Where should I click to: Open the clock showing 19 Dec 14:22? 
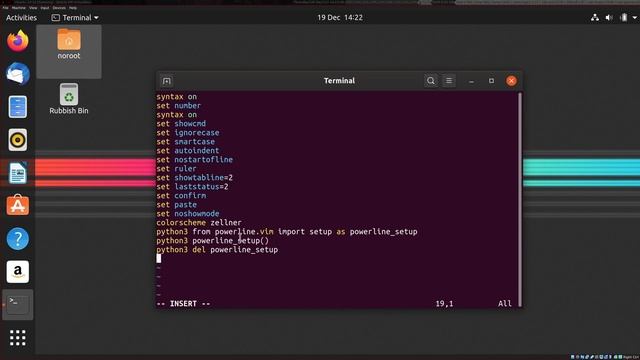340,18
